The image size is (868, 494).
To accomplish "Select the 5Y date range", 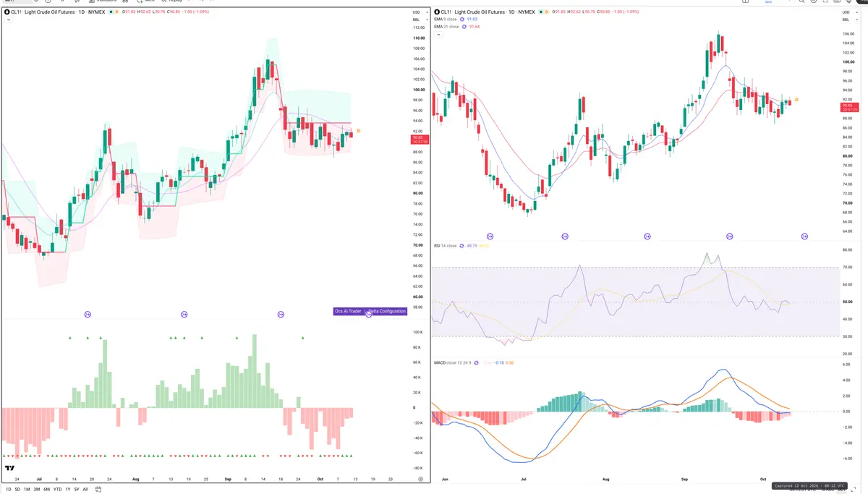I will (x=76, y=489).
